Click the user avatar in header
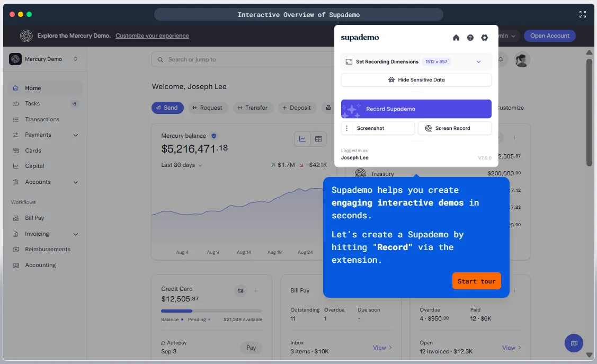 point(522,59)
